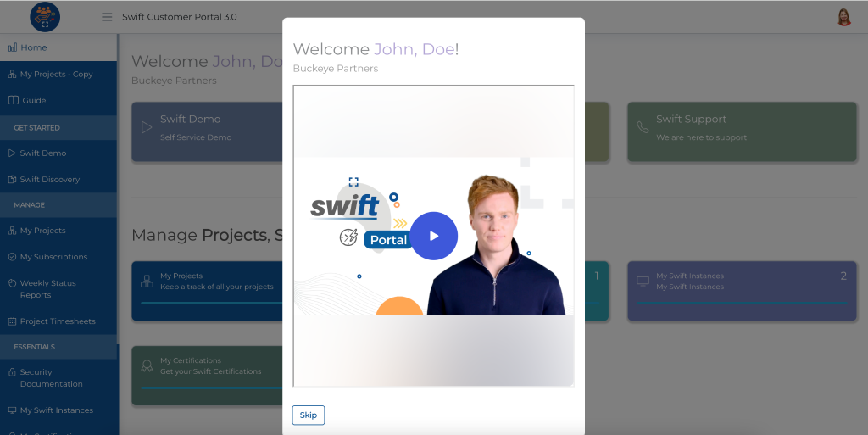Screen dimensions: 868x435
Task: Click the Weekly Status Reports icon
Action: (x=12, y=283)
